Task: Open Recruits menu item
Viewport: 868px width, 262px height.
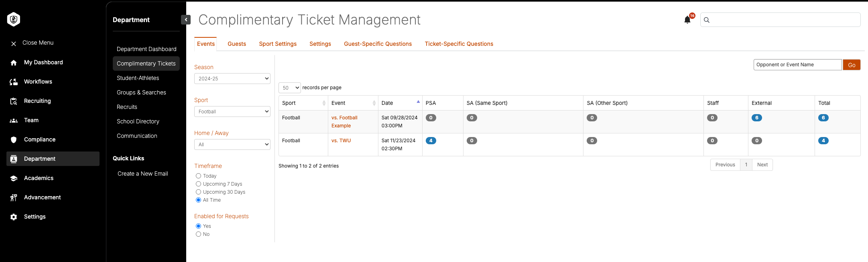Action: pyautogui.click(x=127, y=107)
